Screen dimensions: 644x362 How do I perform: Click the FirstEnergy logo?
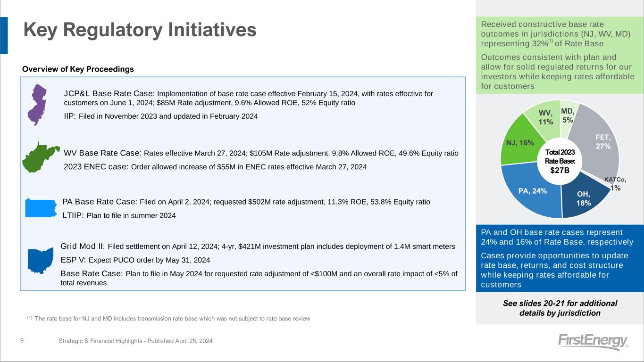coord(592,341)
